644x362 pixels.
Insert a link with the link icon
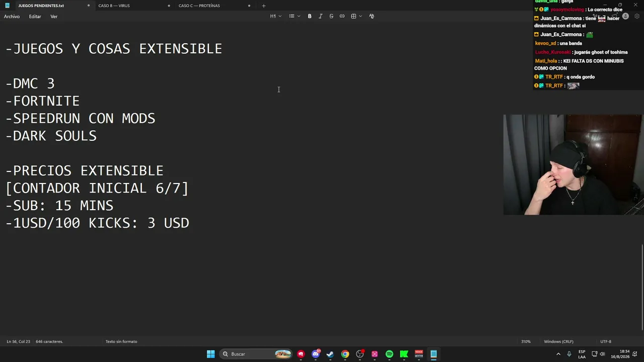pos(342,16)
